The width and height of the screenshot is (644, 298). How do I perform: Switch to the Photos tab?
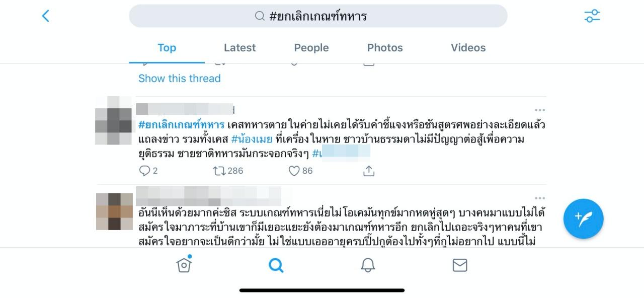[385, 48]
